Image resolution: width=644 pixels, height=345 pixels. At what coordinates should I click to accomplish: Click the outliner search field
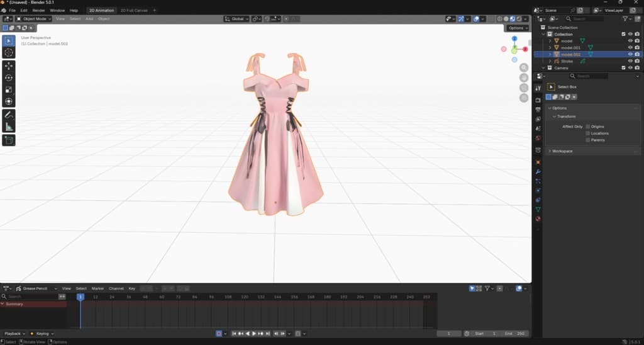585,19
